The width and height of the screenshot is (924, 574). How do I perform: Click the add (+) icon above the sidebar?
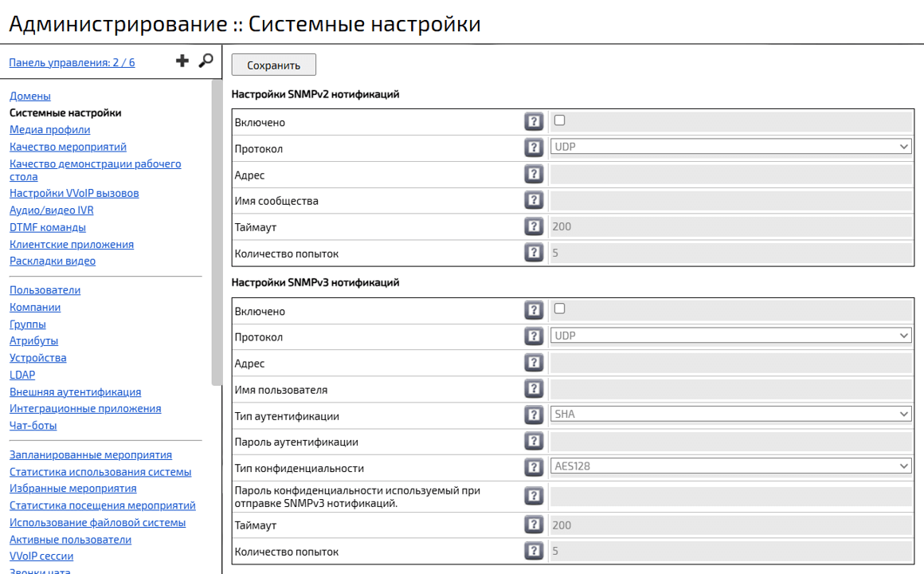(x=182, y=60)
